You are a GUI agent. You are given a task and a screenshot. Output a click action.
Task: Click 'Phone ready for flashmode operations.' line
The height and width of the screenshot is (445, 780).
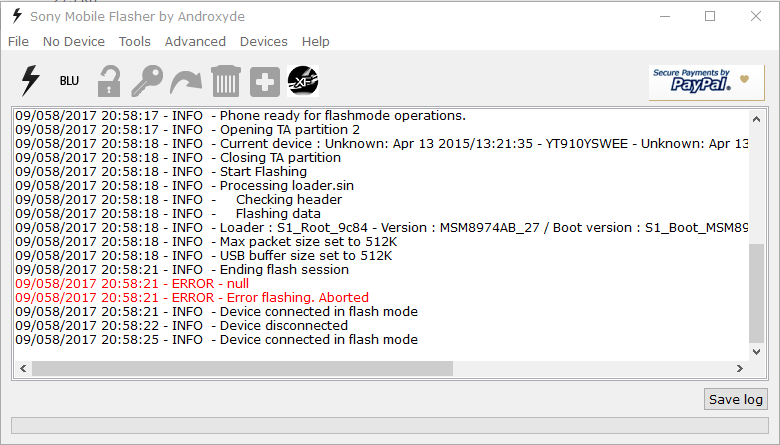tap(240, 115)
